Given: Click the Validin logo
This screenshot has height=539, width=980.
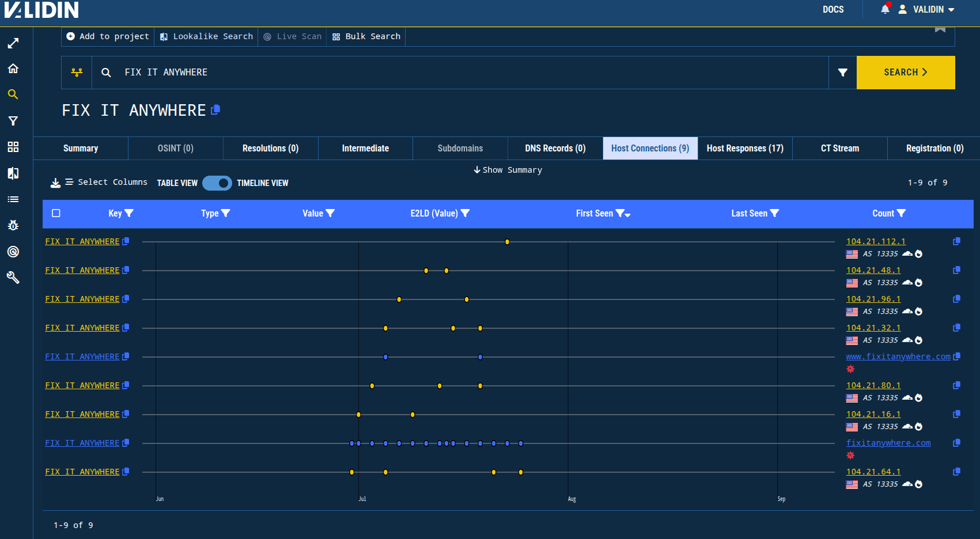Looking at the screenshot, I should [x=41, y=10].
